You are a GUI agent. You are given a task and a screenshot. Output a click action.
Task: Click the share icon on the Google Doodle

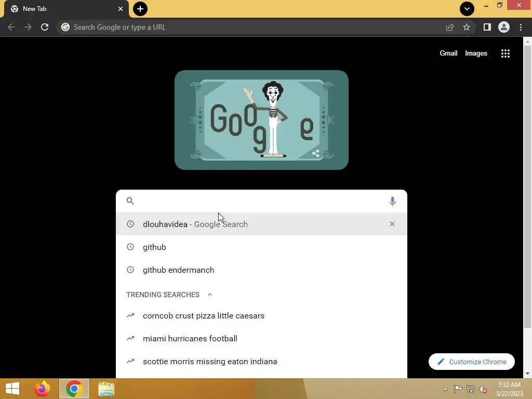315,153
